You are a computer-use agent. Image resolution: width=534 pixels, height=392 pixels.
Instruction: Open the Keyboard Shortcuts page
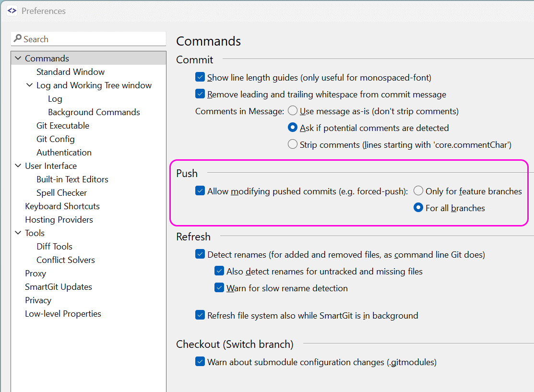tap(62, 206)
